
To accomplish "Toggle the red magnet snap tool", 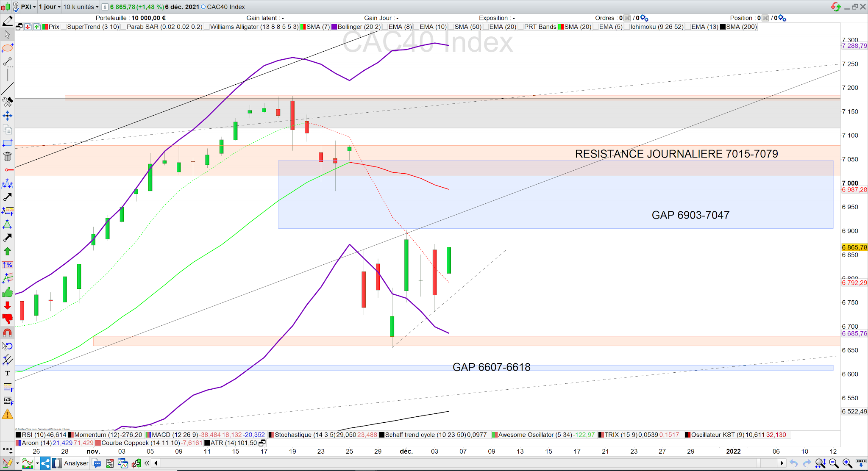I will pos(7,332).
